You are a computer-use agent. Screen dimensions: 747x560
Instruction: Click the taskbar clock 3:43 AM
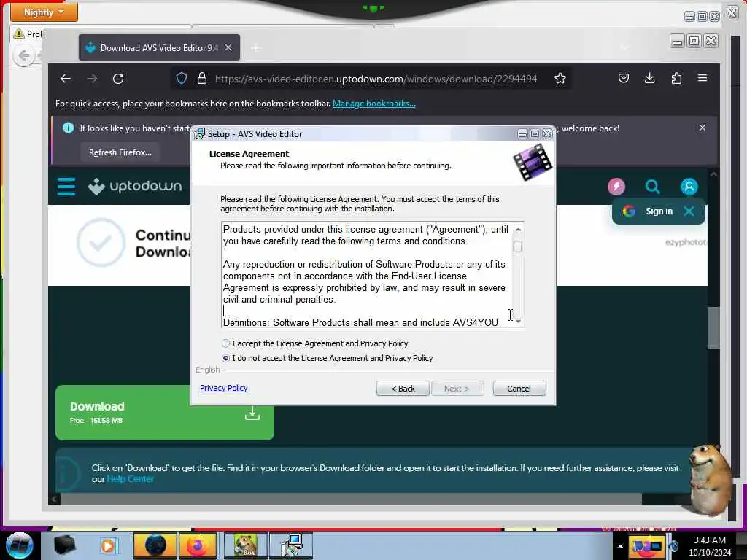pos(710,540)
